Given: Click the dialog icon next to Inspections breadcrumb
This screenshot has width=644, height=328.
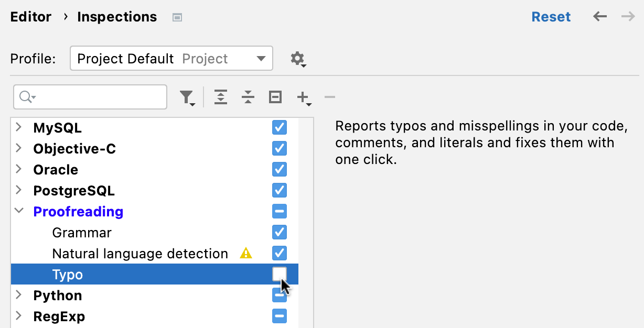Looking at the screenshot, I should pyautogui.click(x=177, y=17).
